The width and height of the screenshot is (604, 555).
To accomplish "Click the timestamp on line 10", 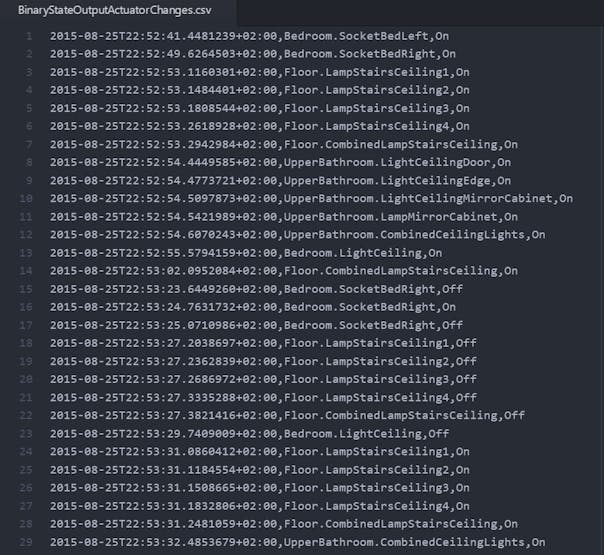I will (x=164, y=199).
